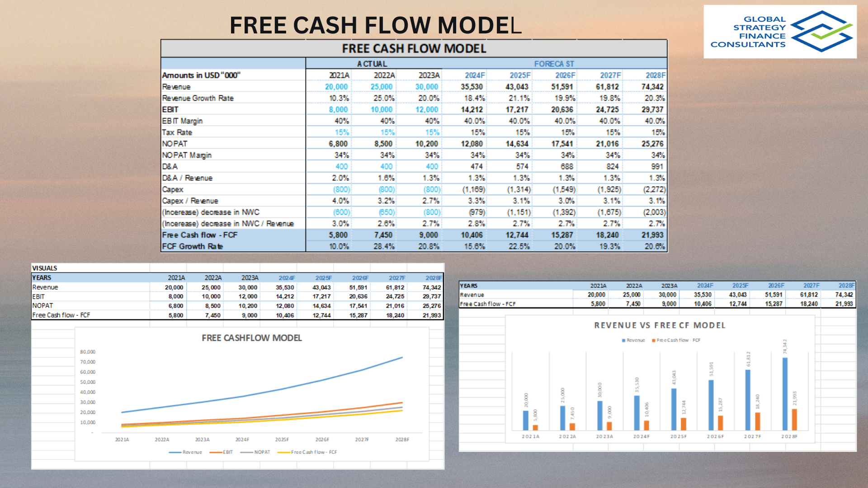
Task: Click the ACTUAL header in main table
Action: 372,64
